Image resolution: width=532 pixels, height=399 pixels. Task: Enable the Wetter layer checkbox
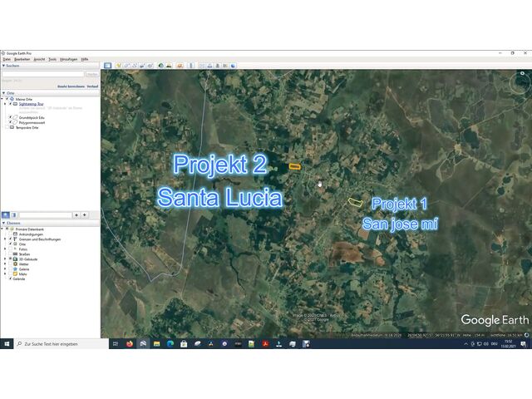pos(12,264)
